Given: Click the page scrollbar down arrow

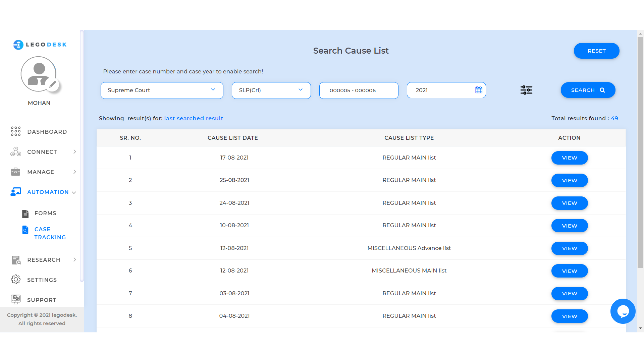Looking at the screenshot, I should [x=640, y=328].
